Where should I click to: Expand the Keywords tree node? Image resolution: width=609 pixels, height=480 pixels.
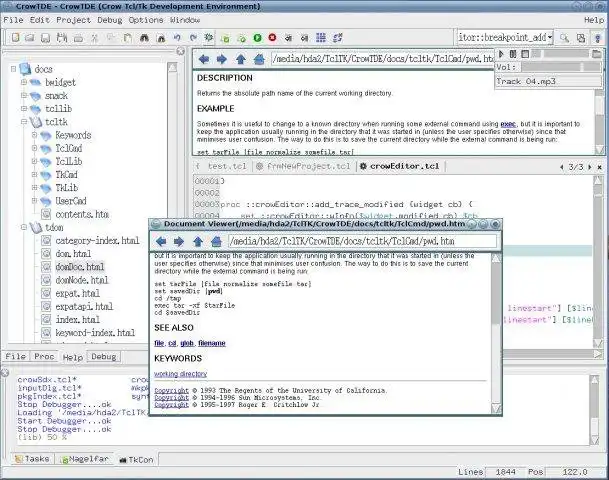[x=34, y=135]
